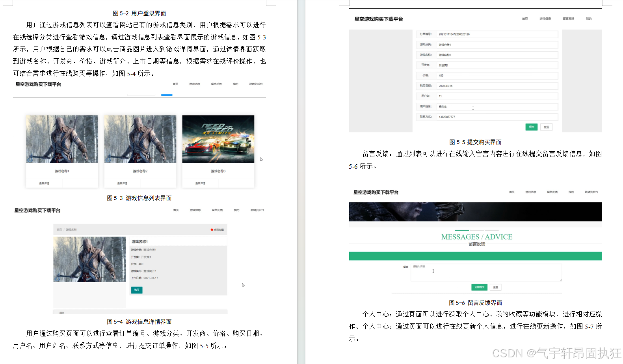Click 留言反馈 in the Figure 5-4 navbar
Screen dimensions: 623x364
tap(217, 210)
